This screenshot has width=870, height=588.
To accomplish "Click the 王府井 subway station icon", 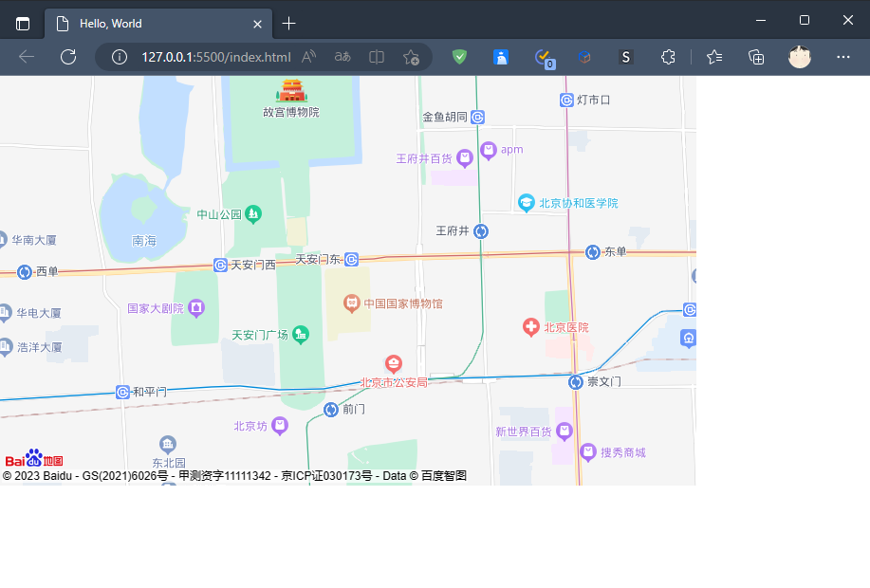I will (481, 231).
